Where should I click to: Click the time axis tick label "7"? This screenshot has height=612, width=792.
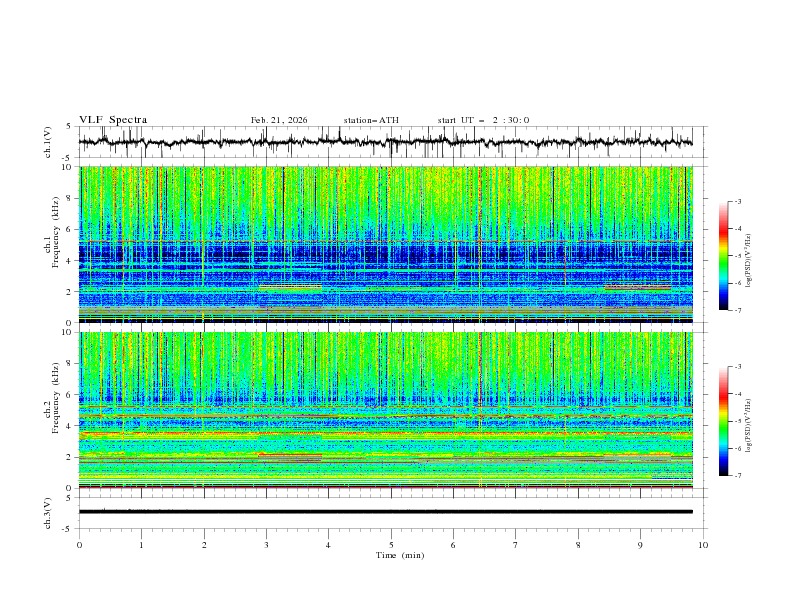tap(516, 545)
